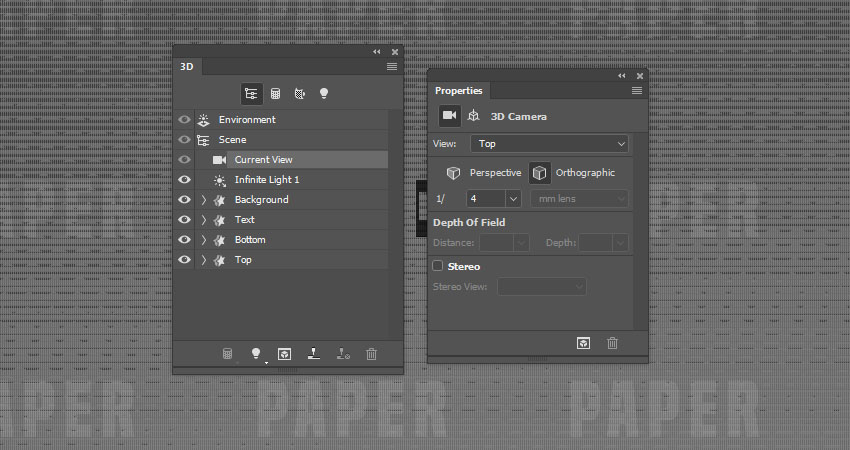
Task: Click the 3D panel vertical scrollbar
Action: pyautogui.click(x=395, y=224)
